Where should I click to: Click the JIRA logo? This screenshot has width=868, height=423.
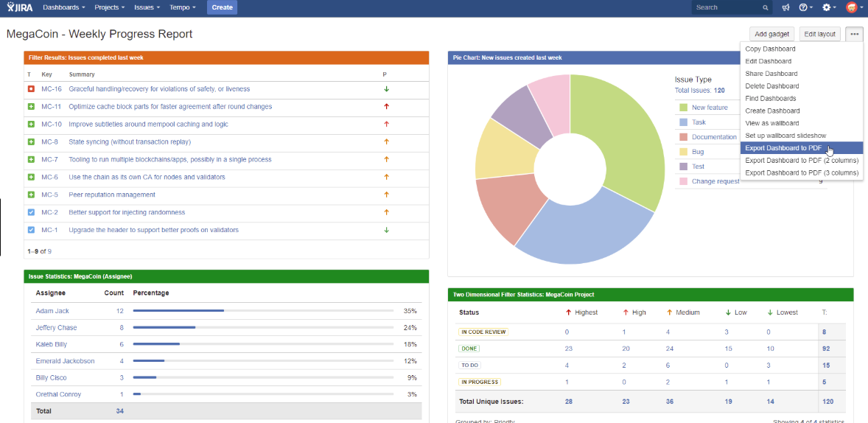(21, 8)
